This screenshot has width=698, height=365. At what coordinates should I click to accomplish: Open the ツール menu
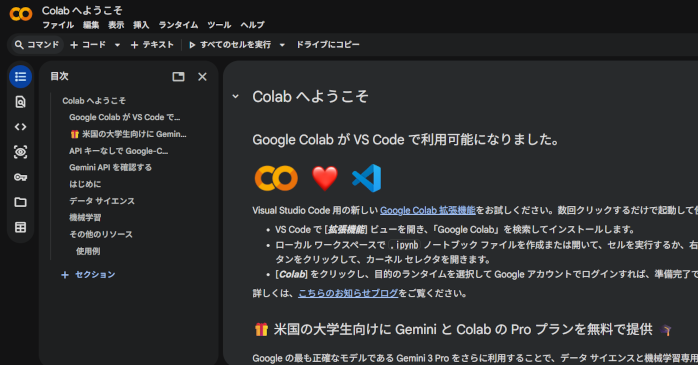pos(219,25)
